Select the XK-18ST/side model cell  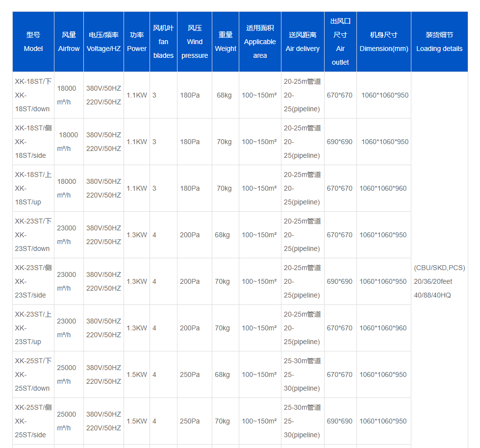(33, 142)
